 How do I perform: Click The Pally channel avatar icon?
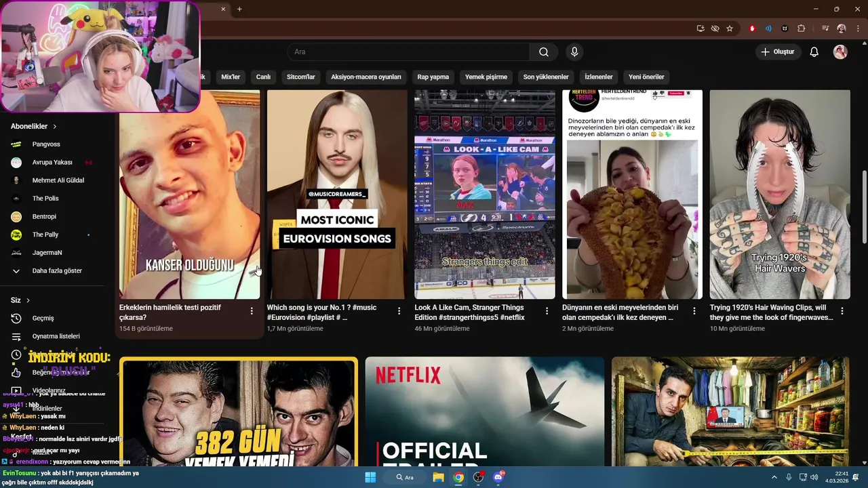tap(16, 235)
